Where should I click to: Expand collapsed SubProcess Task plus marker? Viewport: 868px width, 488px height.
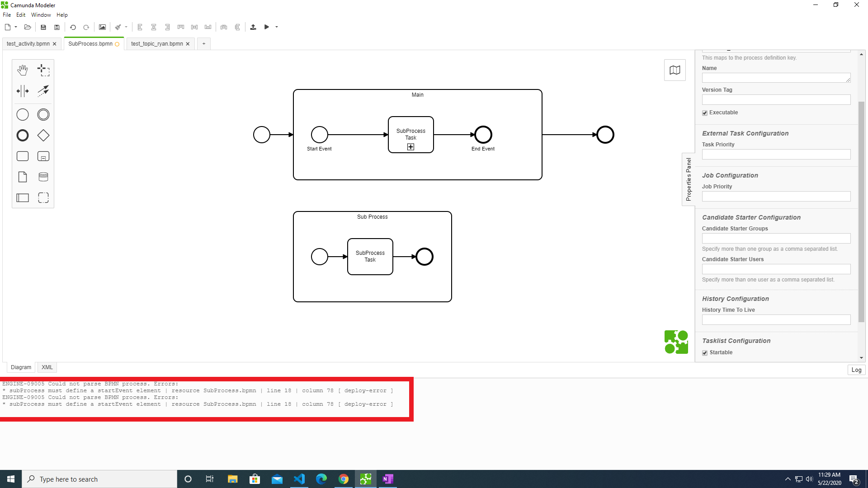click(x=410, y=147)
